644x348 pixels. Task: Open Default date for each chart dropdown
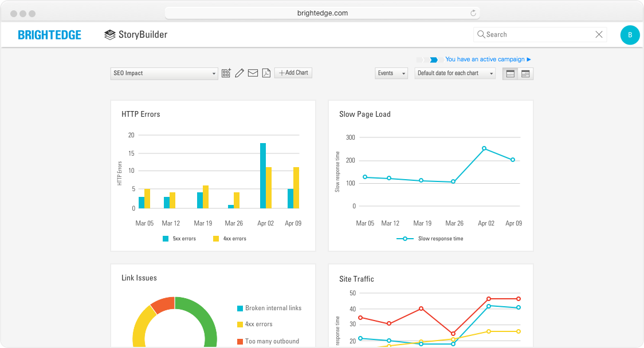(455, 73)
